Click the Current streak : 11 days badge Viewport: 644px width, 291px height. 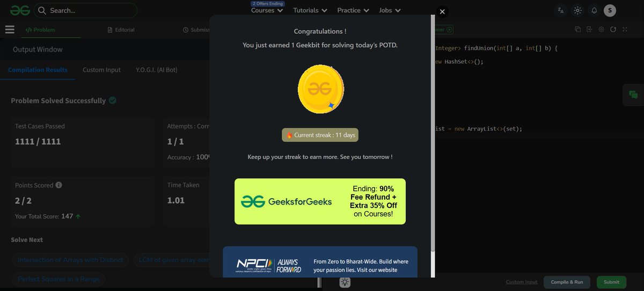click(x=320, y=135)
